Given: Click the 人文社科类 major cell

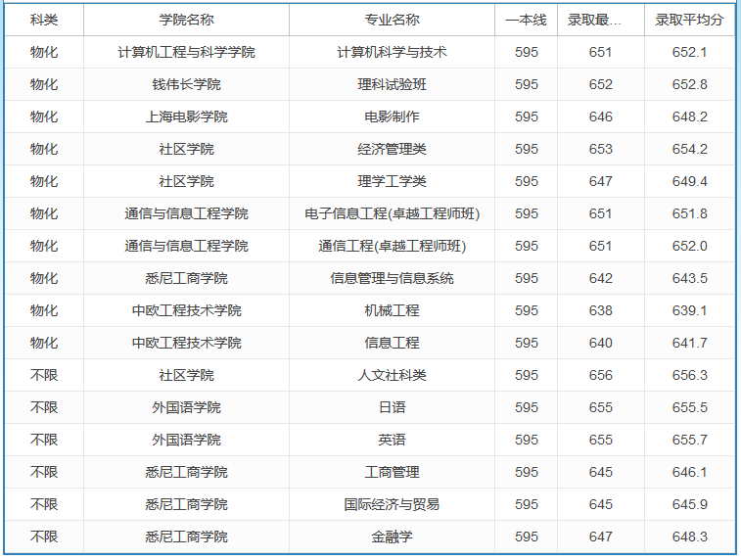Looking at the screenshot, I should click(x=392, y=375).
